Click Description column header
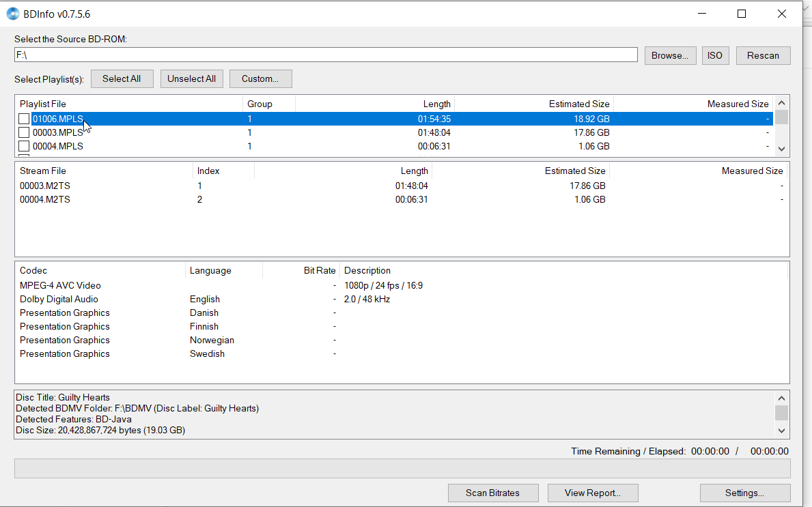812x507 pixels. 563,271
